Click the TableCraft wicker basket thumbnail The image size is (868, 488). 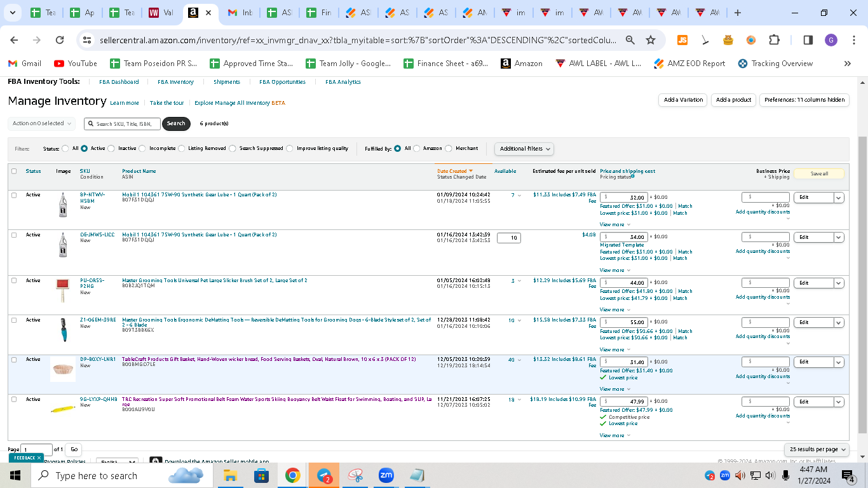[62, 369]
